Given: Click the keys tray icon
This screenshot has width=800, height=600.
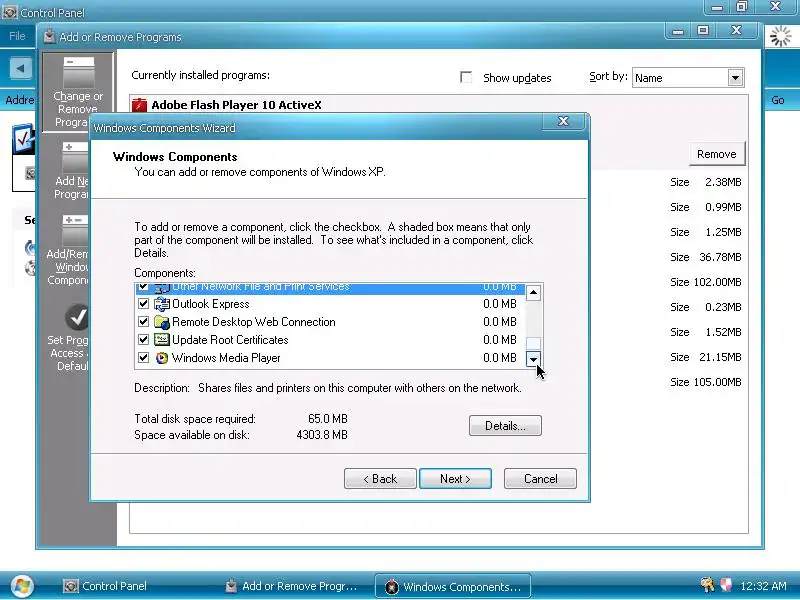Looking at the screenshot, I should (x=708, y=584).
